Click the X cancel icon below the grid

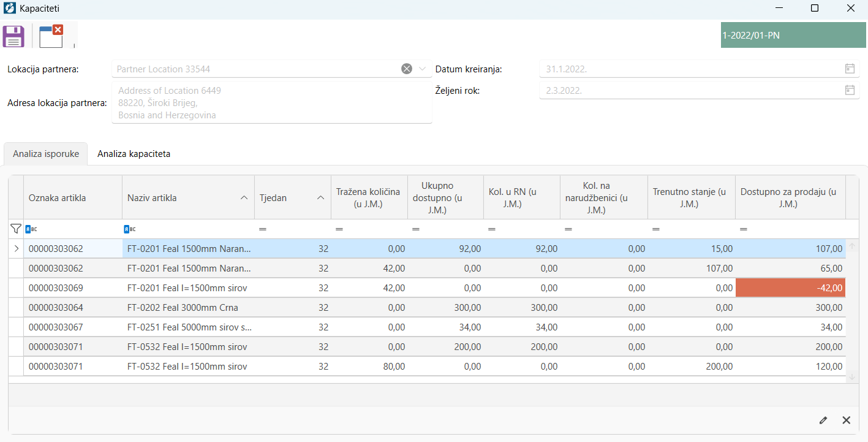(x=846, y=420)
